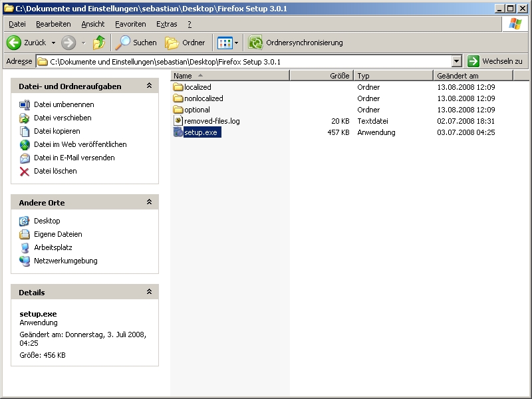Select the setup.exe file name
Screen dimensions: 532x399
(202, 132)
